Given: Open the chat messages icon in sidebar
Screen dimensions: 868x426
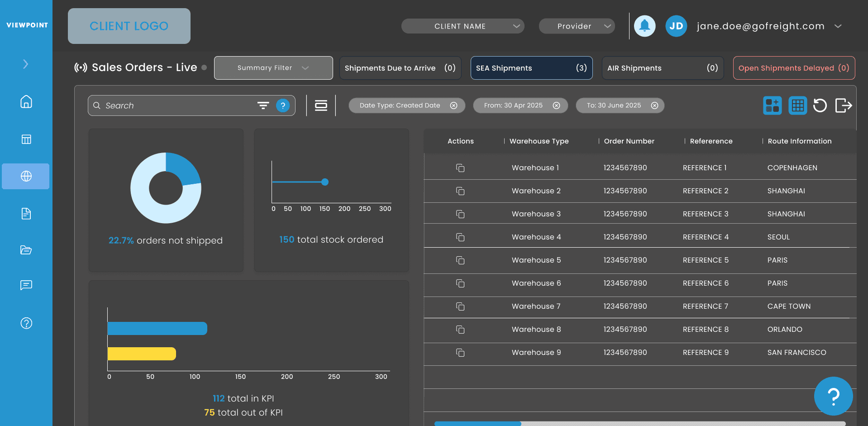Looking at the screenshot, I should 26,285.
